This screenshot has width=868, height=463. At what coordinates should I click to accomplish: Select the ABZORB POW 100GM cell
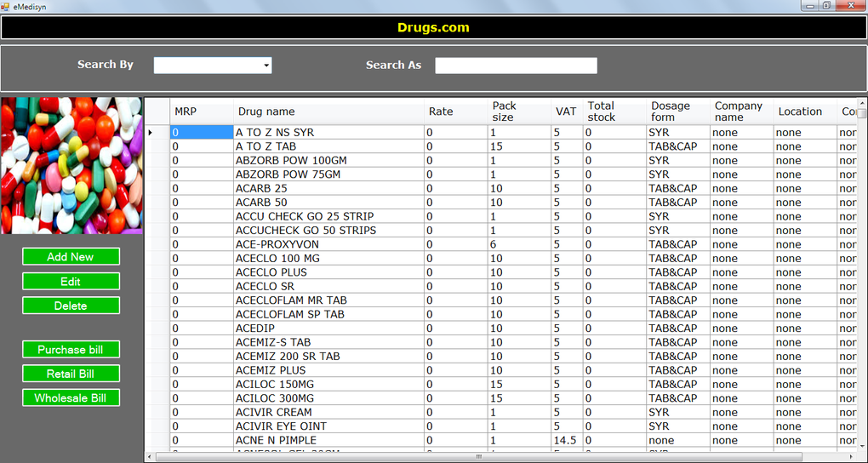(x=328, y=161)
